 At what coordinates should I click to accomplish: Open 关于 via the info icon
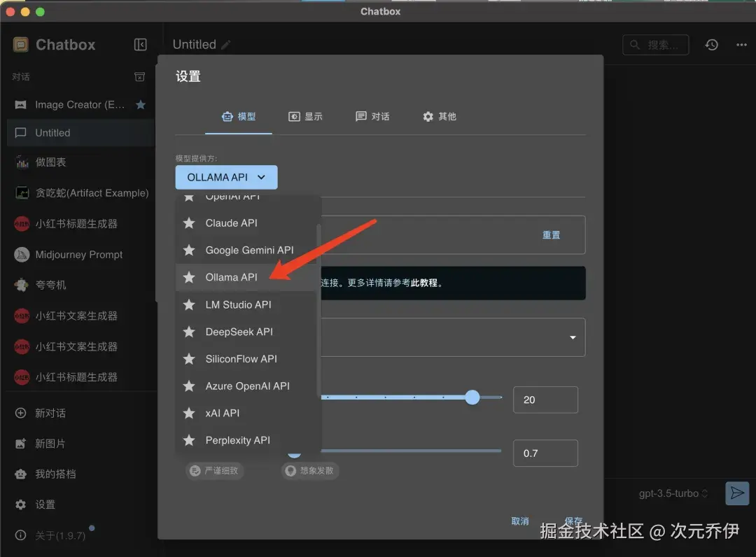tap(20, 535)
